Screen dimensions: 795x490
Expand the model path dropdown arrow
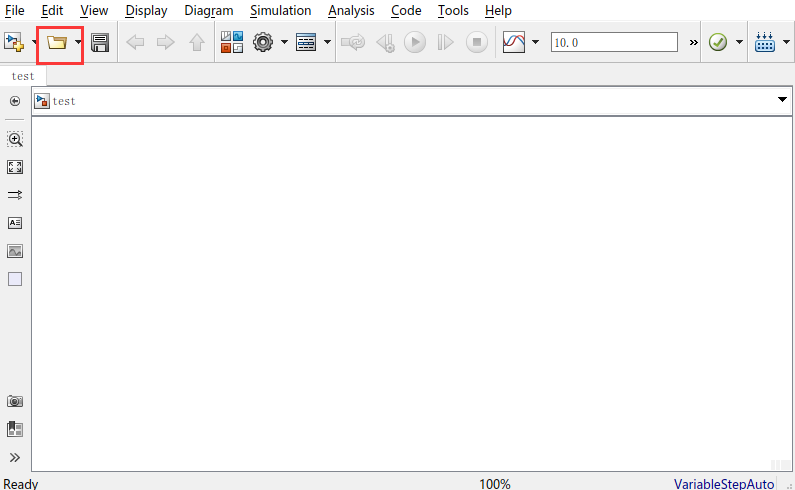pyautogui.click(x=782, y=99)
